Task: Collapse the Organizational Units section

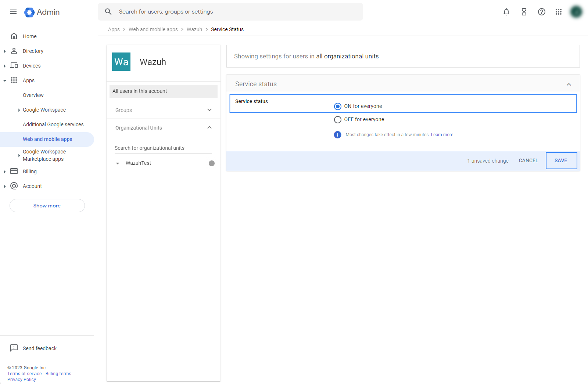Action: point(209,128)
